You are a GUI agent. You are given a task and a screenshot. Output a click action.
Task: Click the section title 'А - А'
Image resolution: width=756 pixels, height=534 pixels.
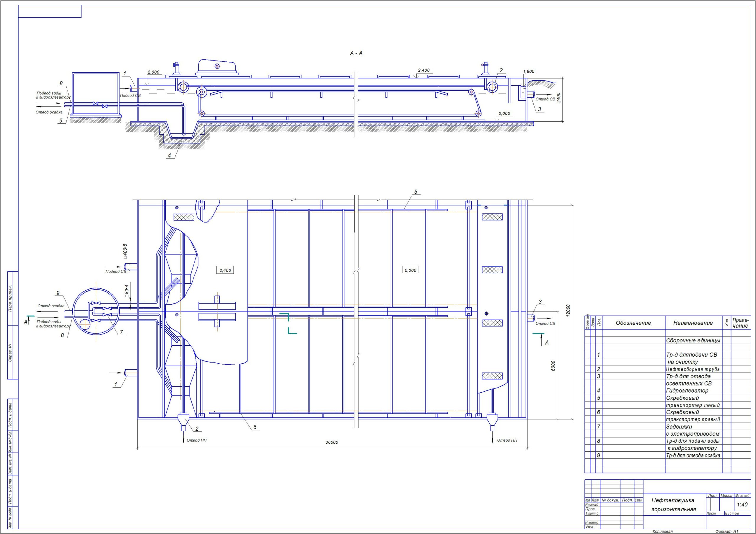(x=356, y=53)
